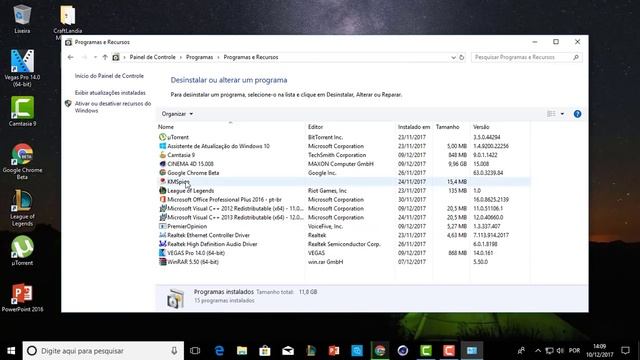Open Mail app from taskbar
This screenshot has height=360, width=640.
pos(288,351)
